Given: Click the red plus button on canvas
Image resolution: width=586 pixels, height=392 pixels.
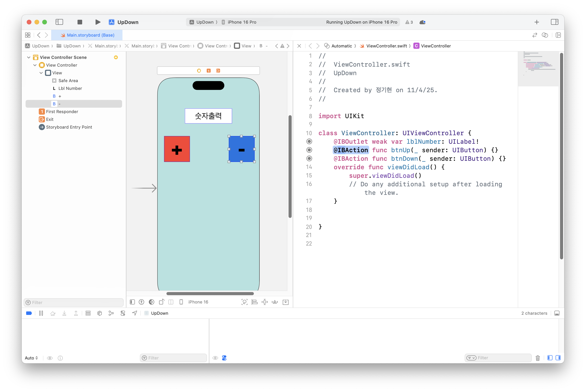Looking at the screenshot, I should coord(177,149).
